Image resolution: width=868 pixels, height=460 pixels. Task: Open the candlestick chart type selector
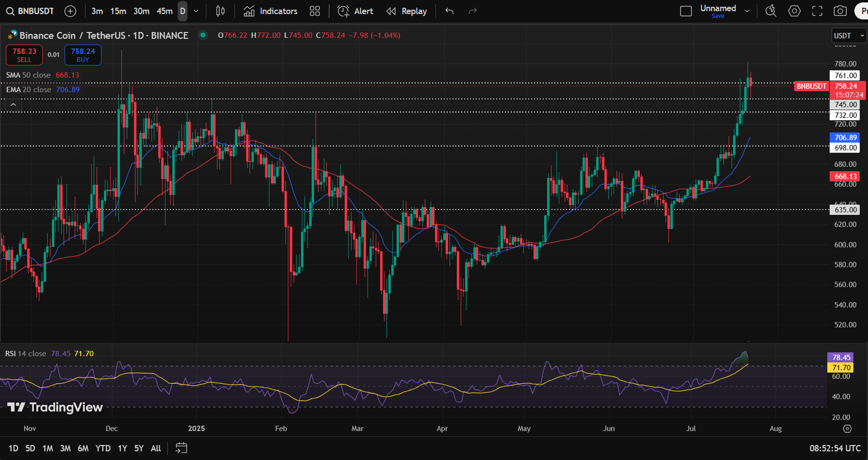pyautogui.click(x=220, y=11)
